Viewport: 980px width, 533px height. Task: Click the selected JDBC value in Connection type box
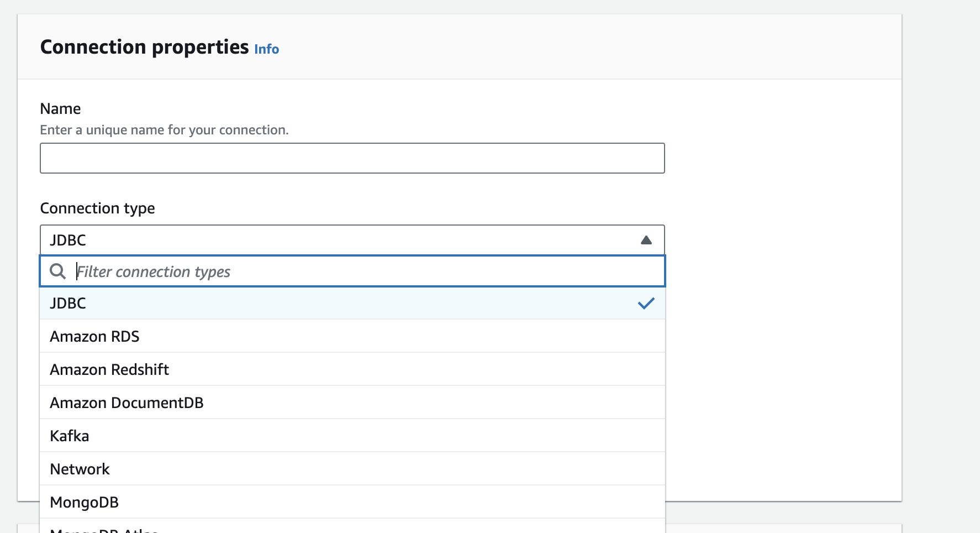[x=68, y=240]
